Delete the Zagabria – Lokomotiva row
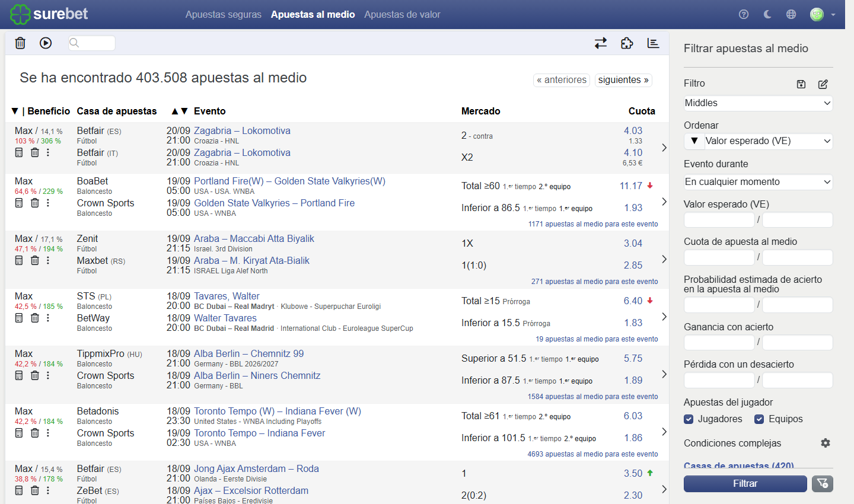The width and height of the screenshot is (854, 504). pyautogui.click(x=35, y=152)
